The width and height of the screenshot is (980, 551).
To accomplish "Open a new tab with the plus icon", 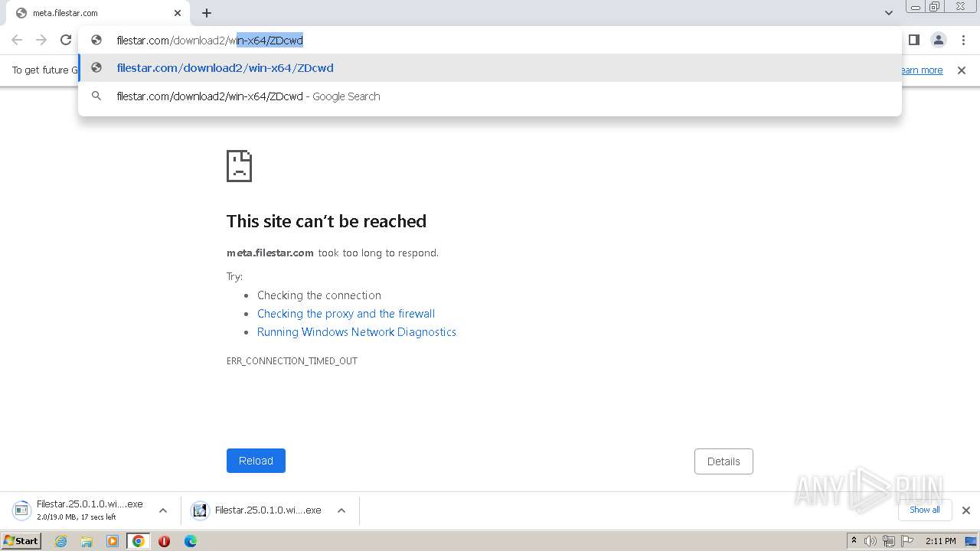I will pyautogui.click(x=207, y=13).
